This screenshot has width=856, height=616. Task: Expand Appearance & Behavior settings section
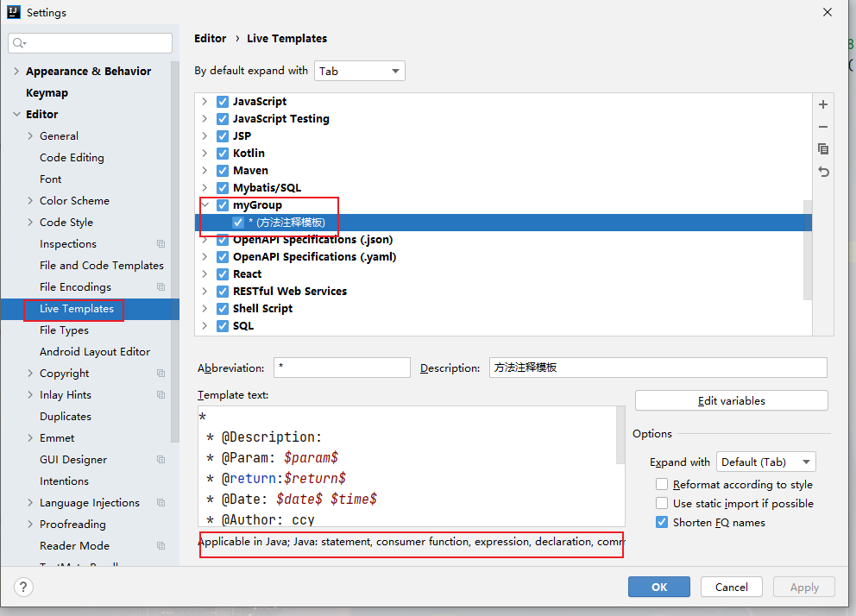pyautogui.click(x=16, y=71)
